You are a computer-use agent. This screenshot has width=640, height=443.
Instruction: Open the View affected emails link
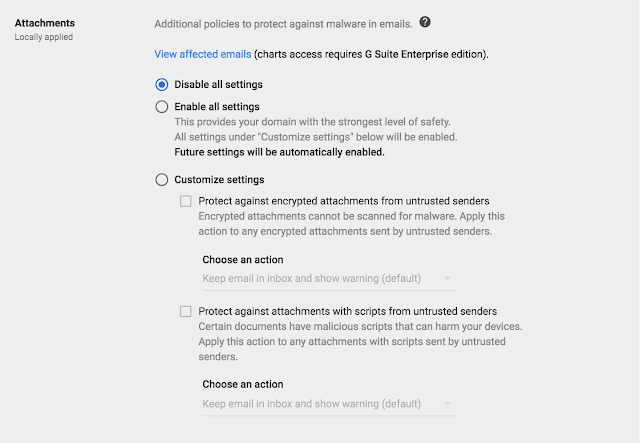tap(203, 53)
